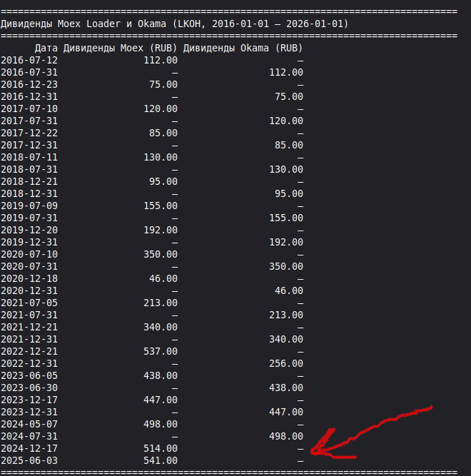This screenshot has height=476, width=471.
Task: Select the Moex value 541.00 in last row
Action: pos(161,460)
